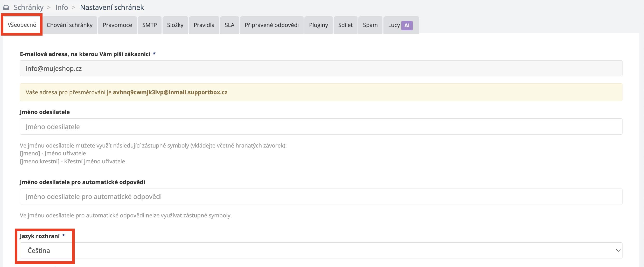The height and width of the screenshot is (267, 644).
Task: Switch to the Pravidla tab
Action: point(204,25)
